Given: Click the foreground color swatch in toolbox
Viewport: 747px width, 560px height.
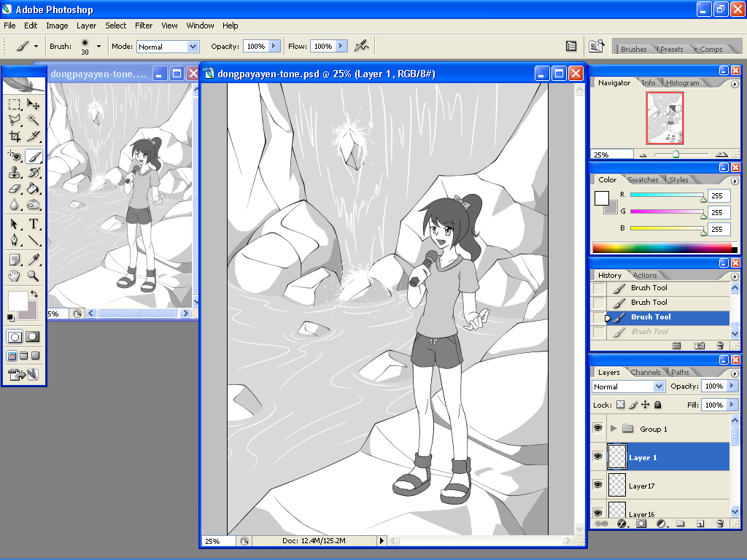Looking at the screenshot, I should pyautogui.click(x=17, y=300).
